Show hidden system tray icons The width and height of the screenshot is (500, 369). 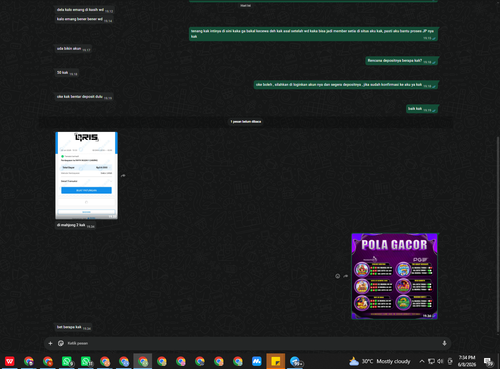(422, 361)
